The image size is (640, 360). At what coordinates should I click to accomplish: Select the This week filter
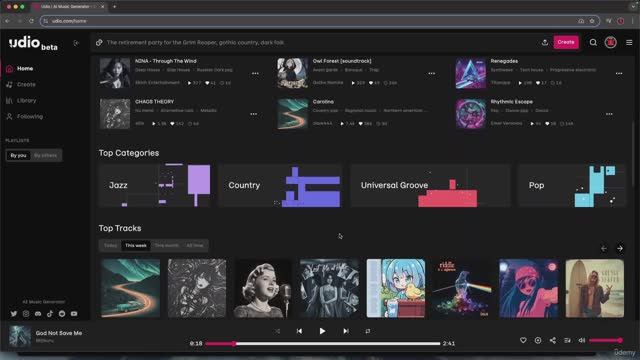[136, 245]
